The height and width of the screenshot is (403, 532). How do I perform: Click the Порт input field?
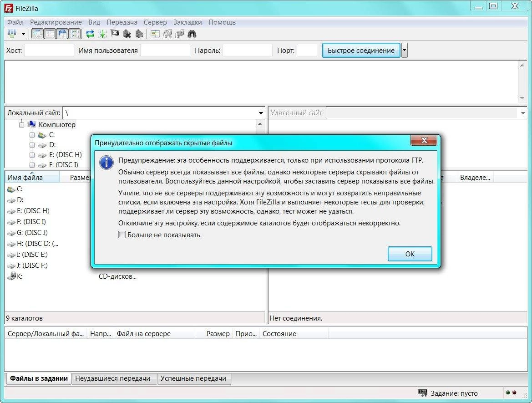tap(307, 50)
